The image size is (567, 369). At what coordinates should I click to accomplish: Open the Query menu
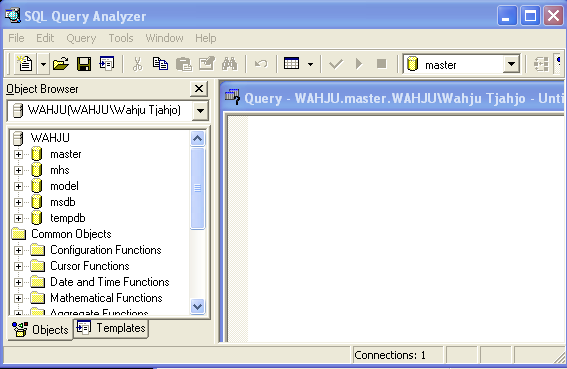[x=81, y=38]
